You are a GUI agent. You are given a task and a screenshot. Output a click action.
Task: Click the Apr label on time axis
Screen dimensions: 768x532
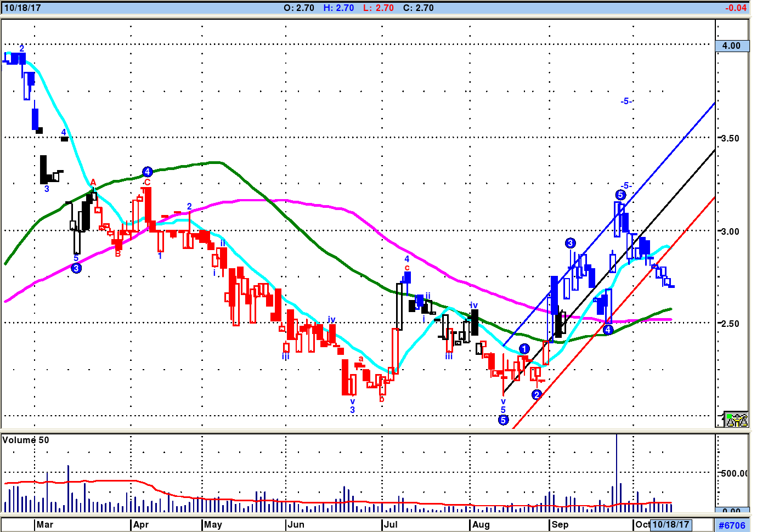pos(141,524)
